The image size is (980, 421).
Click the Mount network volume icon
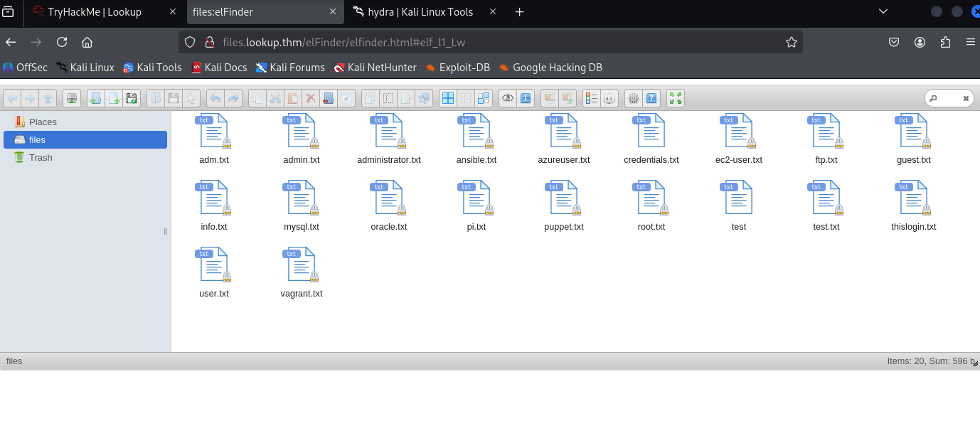[72, 98]
